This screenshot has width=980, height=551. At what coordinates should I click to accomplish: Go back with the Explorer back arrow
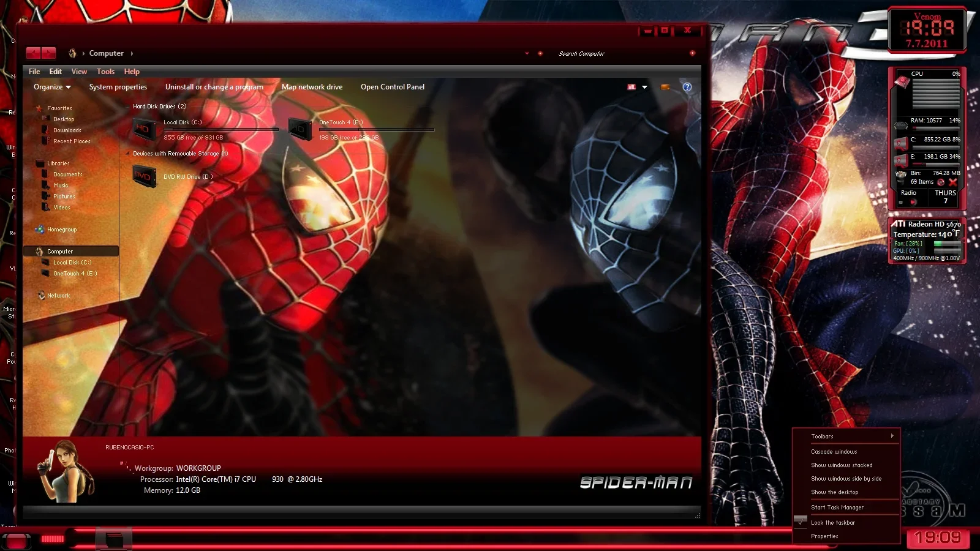pos(33,53)
